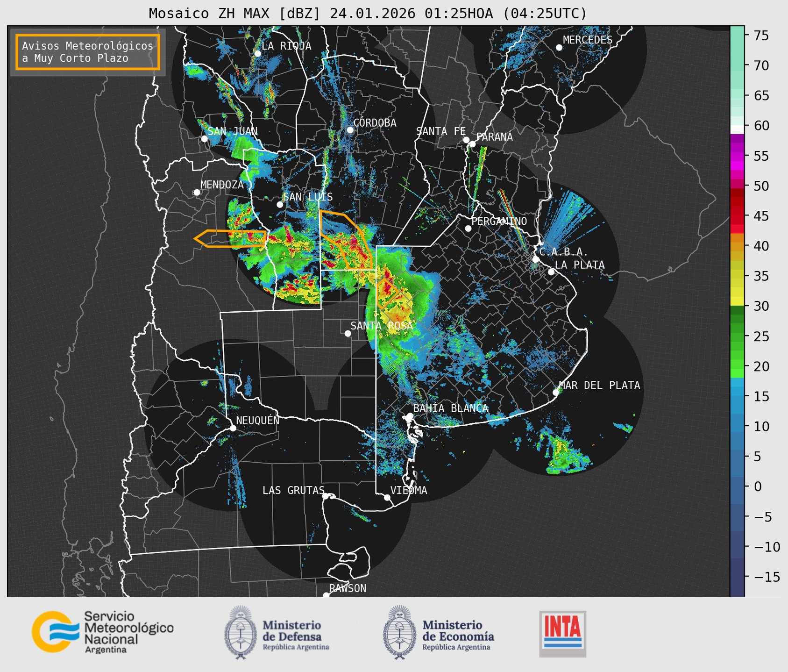Screen dimensions: 788x672
Task: Click the LA PLATA city label
Action: coord(580,265)
